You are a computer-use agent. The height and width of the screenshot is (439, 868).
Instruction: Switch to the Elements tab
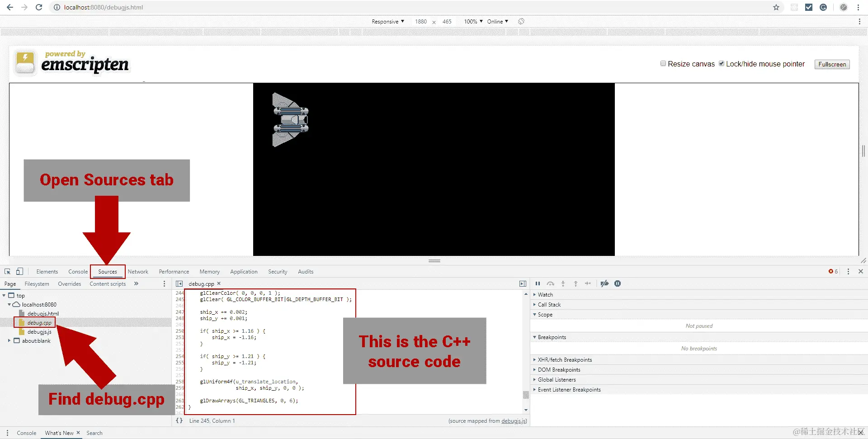(x=47, y=271)
